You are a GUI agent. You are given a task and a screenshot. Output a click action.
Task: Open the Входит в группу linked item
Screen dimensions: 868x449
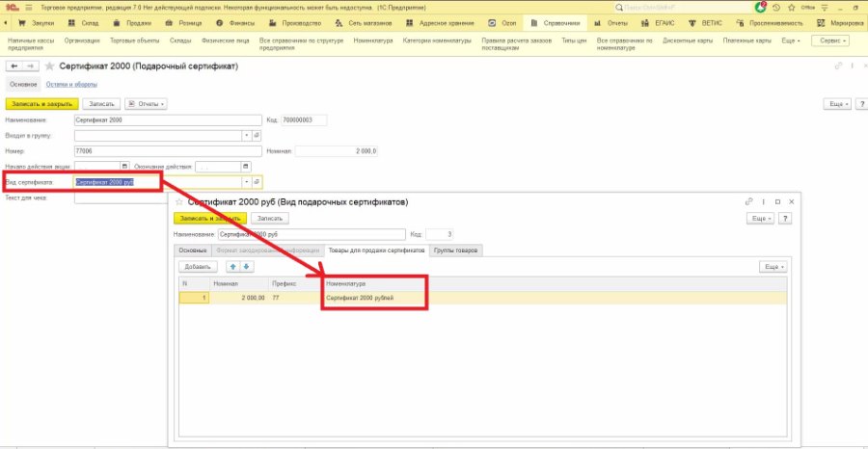pyautogui.click(x=257, y=136)
